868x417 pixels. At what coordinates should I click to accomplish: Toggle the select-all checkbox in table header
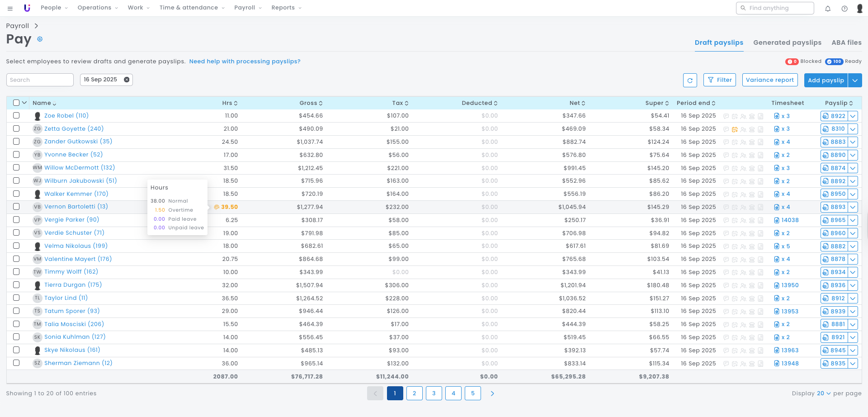pos(16,103)
